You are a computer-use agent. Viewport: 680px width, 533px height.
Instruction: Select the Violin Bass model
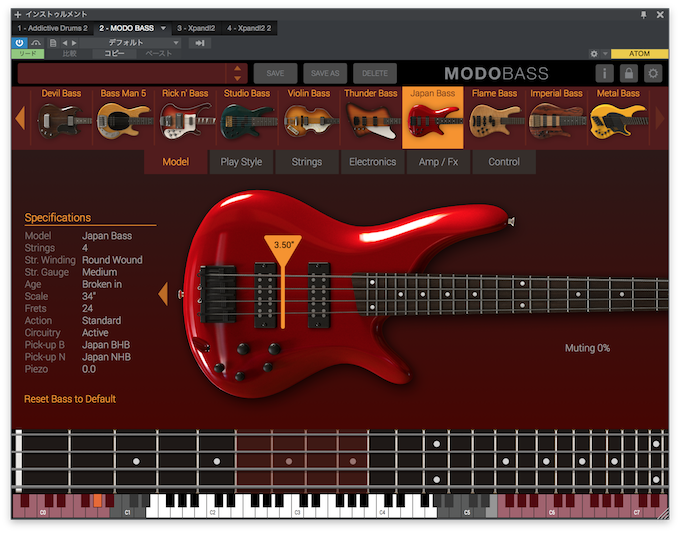[x=309, y=117]
